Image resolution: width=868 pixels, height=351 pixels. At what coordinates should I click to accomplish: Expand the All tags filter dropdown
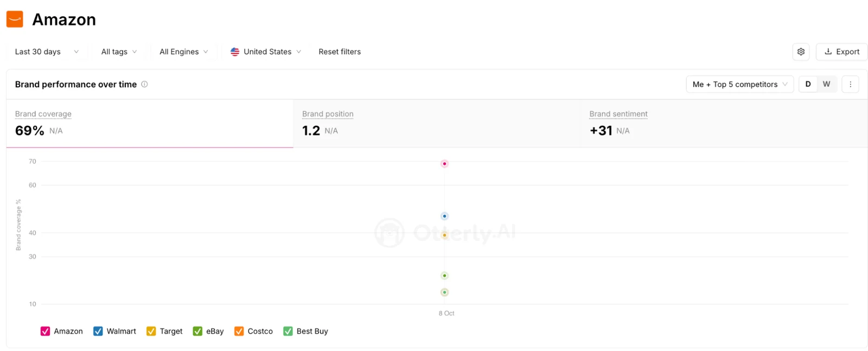[x=119, y=52]
